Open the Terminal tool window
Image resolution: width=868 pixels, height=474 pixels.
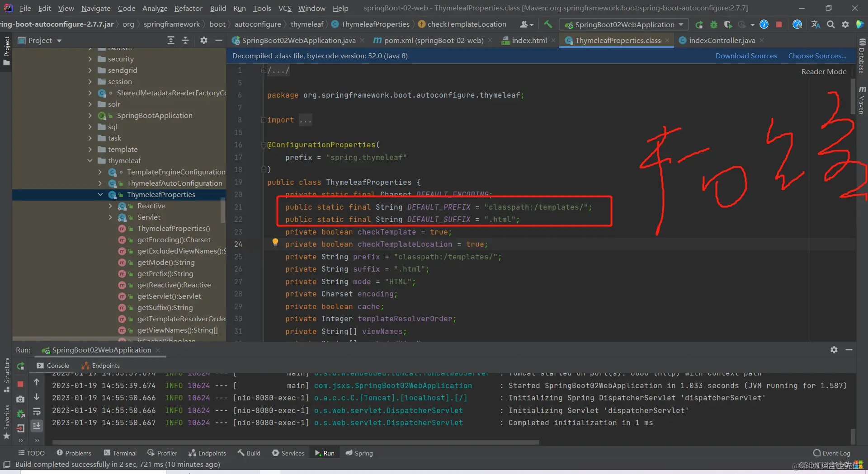(x=120, y=453)
